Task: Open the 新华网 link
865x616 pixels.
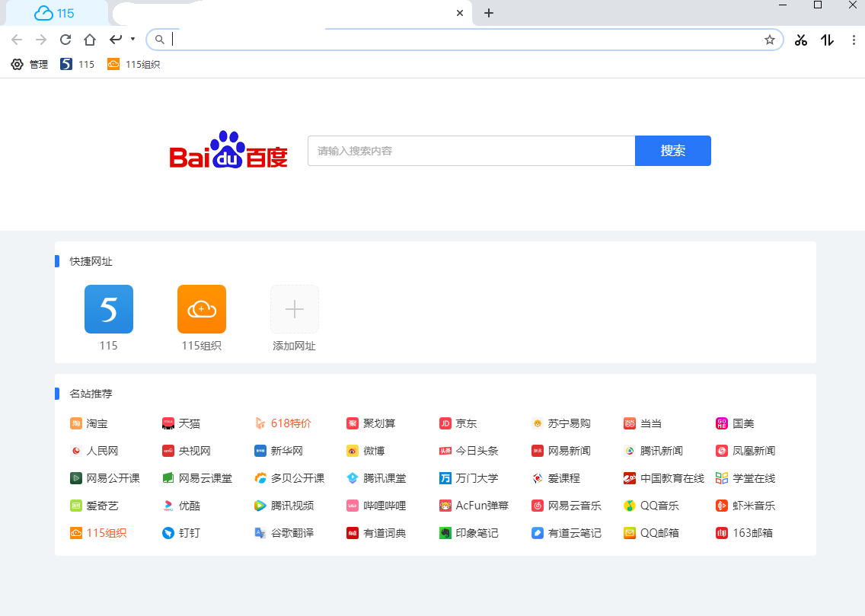Action: coord(279,451)
